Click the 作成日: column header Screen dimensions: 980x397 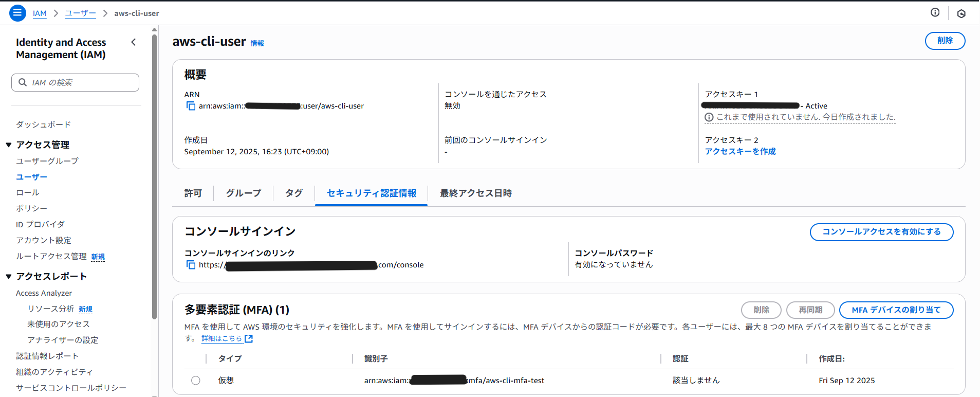tap(832, 358)
